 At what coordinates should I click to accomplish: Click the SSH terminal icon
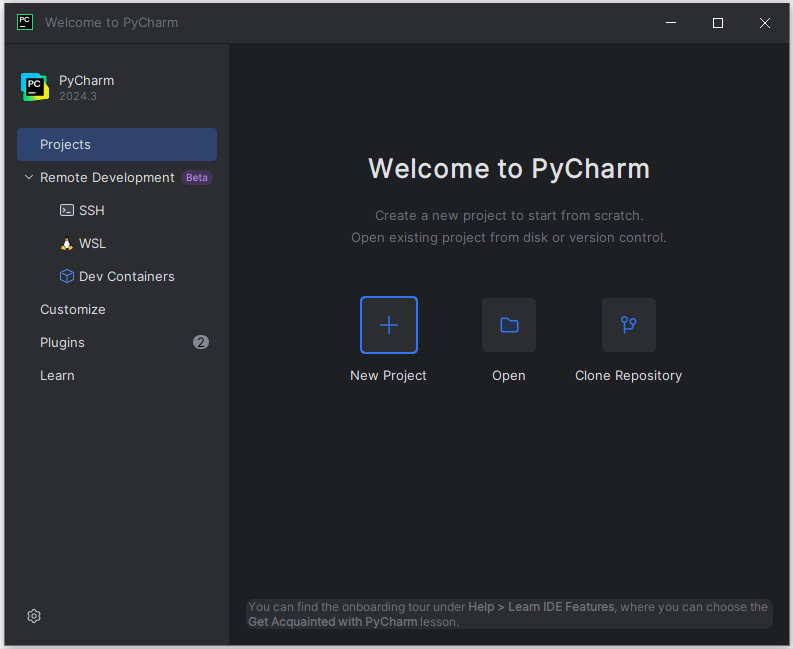point(67,210)
